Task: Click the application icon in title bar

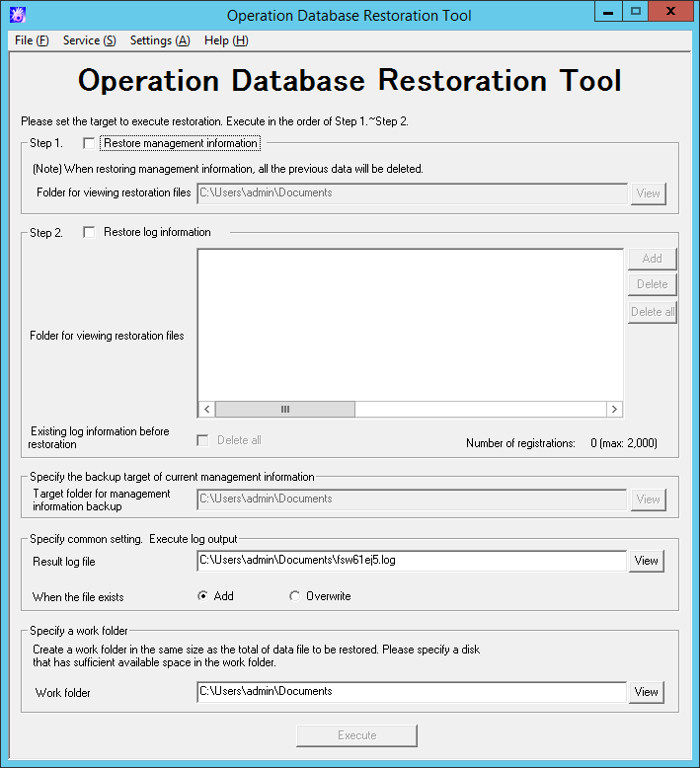Action: pyautogui.click(x=17, y=15)
